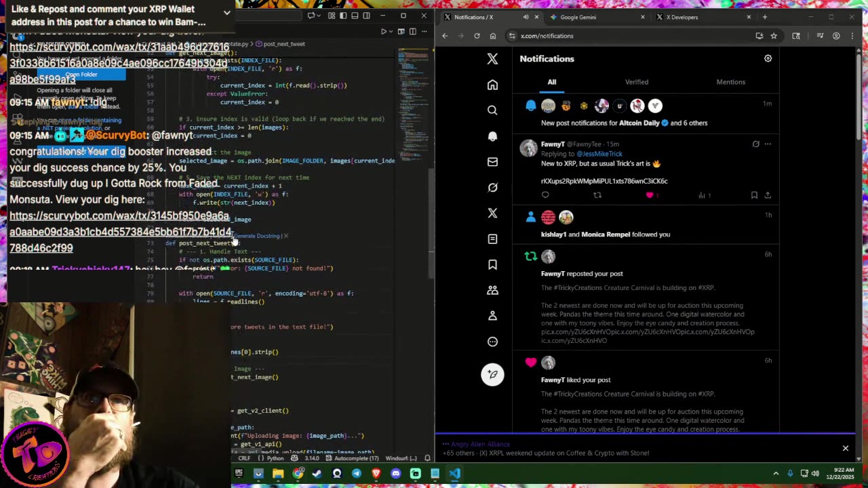868x488 pixels.
Task: Open browser profile avatar icon
Action: click(x=836, y=36)
